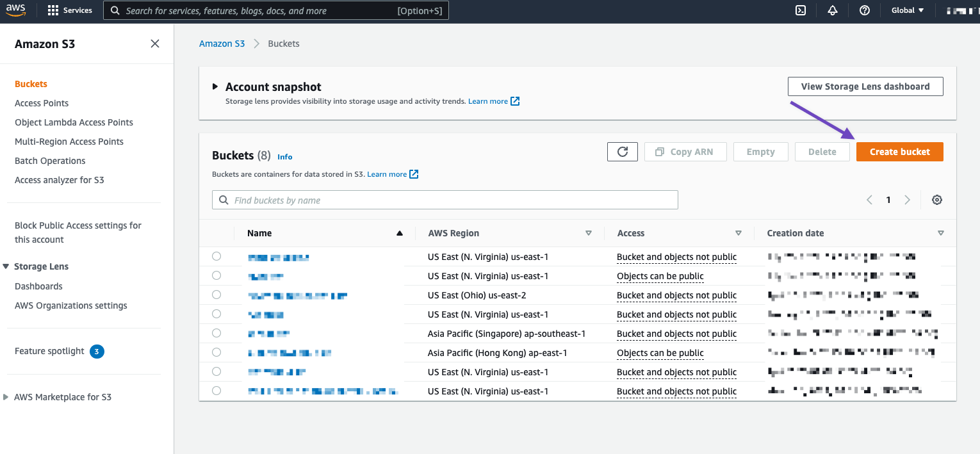Click the AWS logo to go home

click(x=15, y=10)
